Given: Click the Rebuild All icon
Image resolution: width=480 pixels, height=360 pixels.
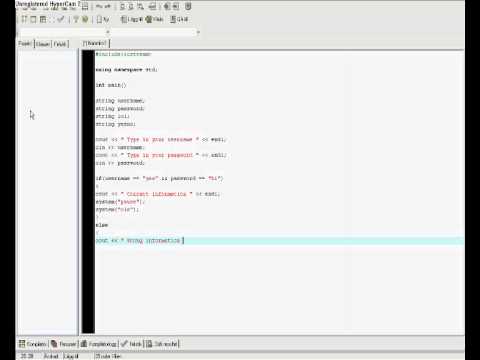Looking at the screenshot, I should pos(52,19).
